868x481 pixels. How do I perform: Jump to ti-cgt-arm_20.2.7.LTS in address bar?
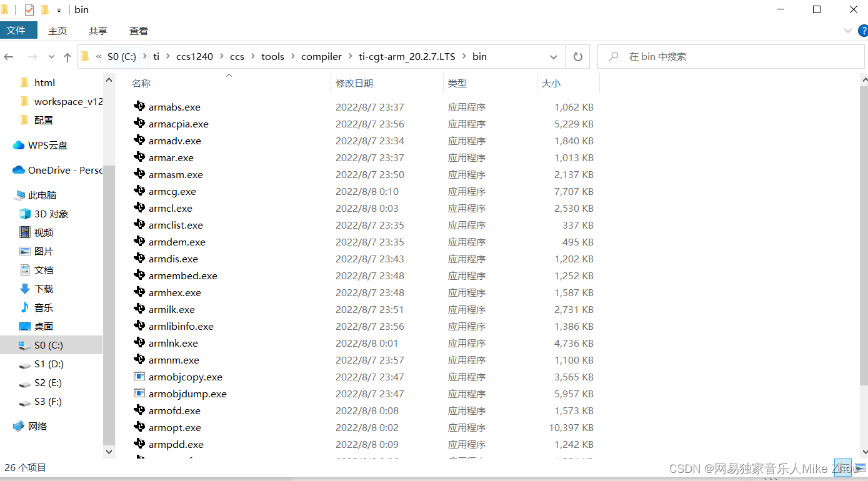[x=407, y=56]
